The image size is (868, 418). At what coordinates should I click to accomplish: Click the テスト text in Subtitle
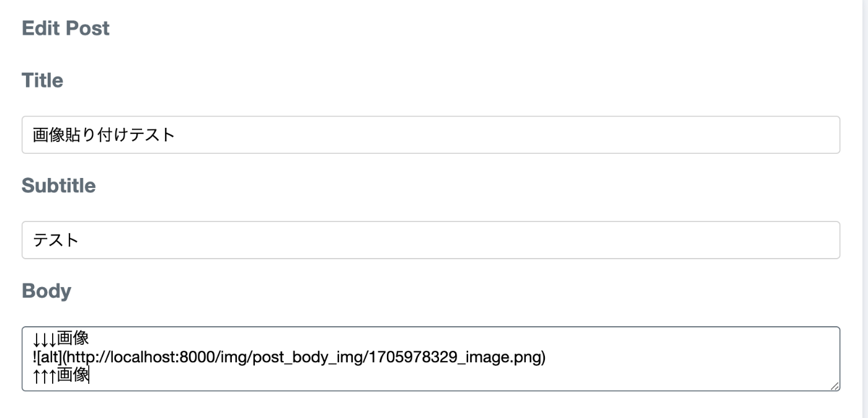pyautogui.click(x=56, y=240)
